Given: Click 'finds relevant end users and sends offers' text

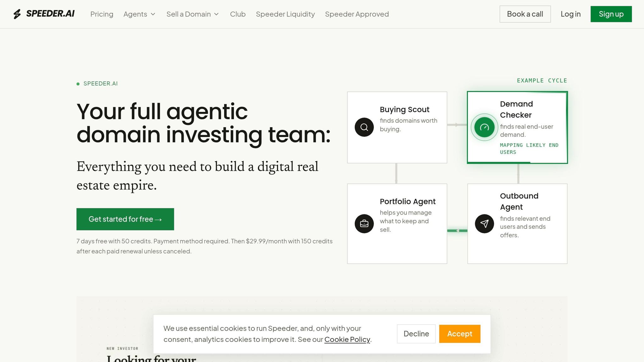Looking at the screenshot, I should pyautogui.click(x=525, y=227).
